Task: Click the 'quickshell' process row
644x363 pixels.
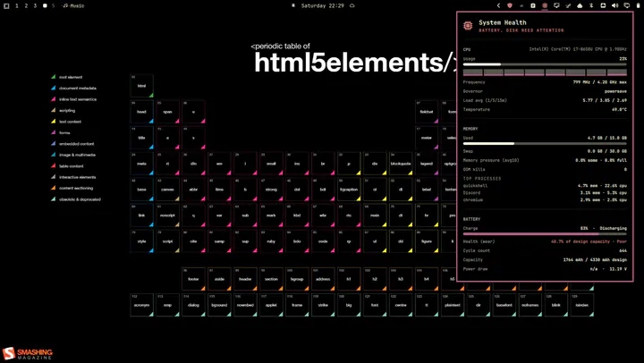Action: (545, 186)
